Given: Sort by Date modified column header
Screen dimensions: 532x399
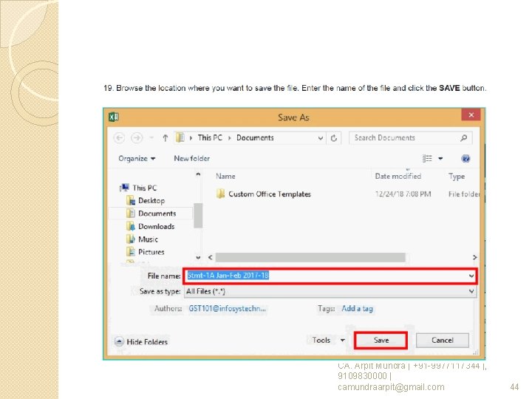Looking at the screenshot, I should click(x=398, y=177).
